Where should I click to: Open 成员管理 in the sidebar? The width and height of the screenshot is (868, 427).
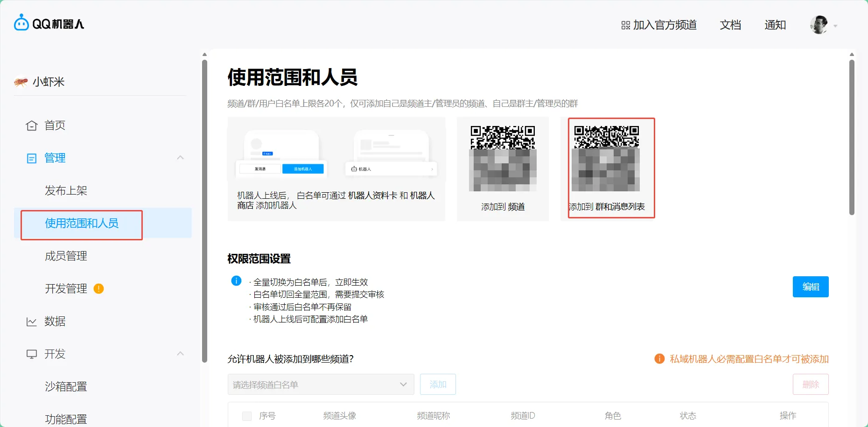pos(66,256)
